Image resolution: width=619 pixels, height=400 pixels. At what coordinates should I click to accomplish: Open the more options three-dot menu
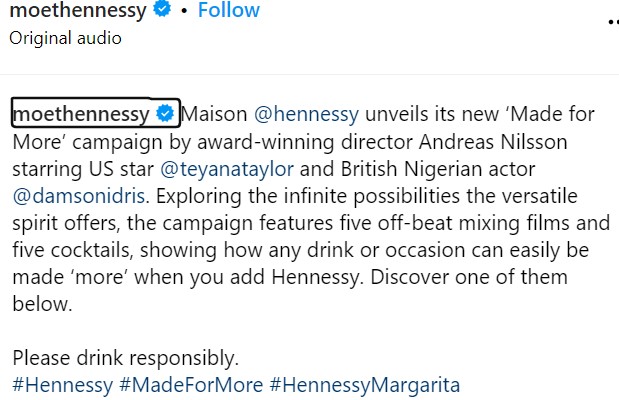[611, 23]
